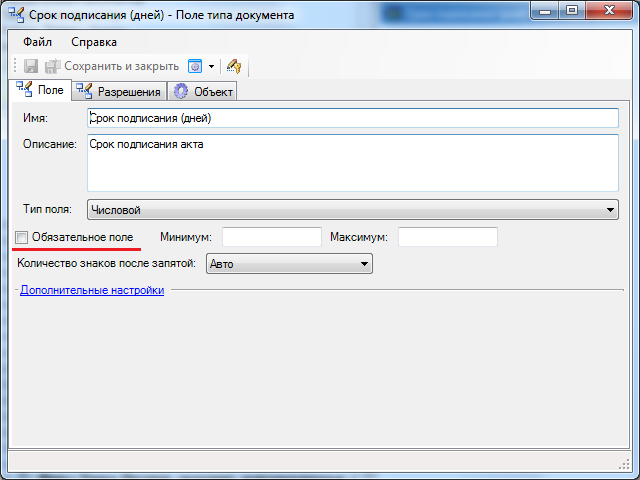This screenshot has width=640, height=480.
Task: Click the key permissions toolbar icon
Action: click(x=233, y=66)
